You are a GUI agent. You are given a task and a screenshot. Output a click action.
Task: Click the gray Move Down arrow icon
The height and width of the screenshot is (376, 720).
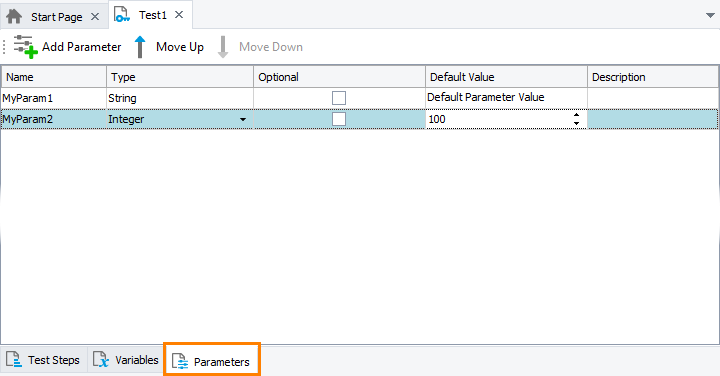[x=223, y=47]
